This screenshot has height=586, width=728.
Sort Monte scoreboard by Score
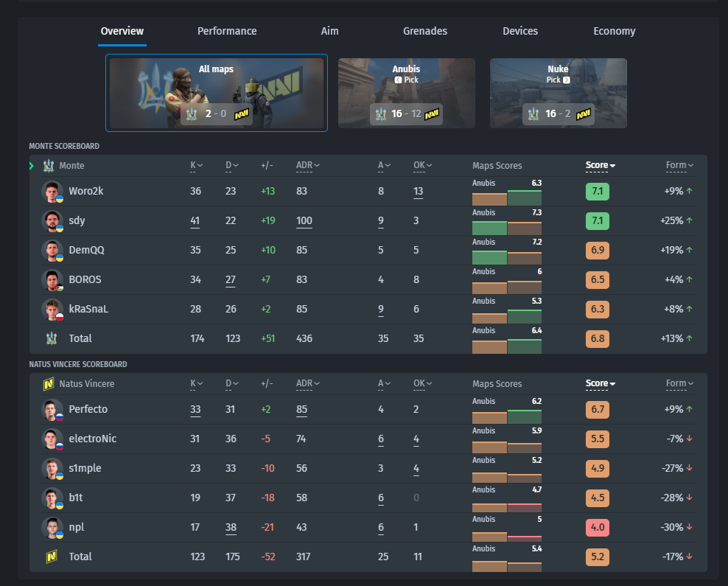(x=601, y=165)
